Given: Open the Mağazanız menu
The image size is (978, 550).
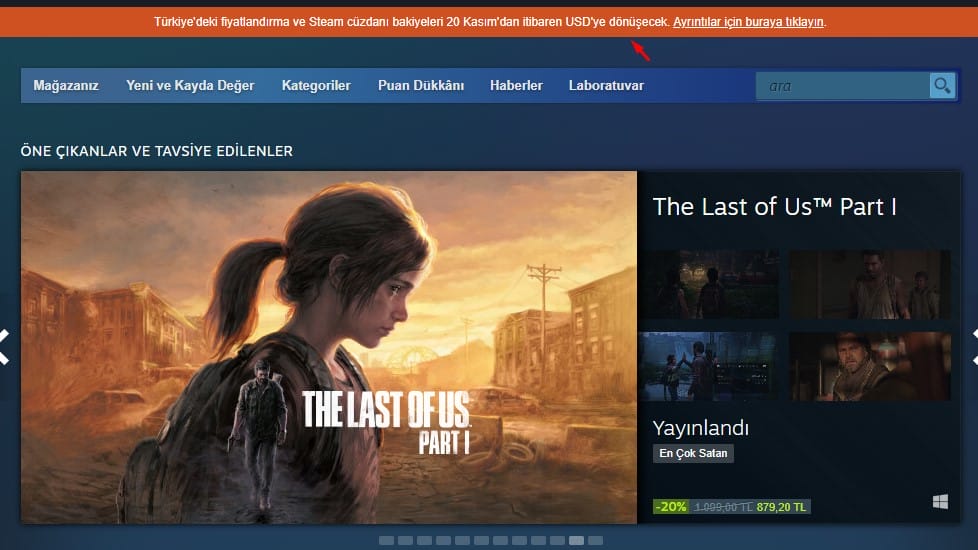Looking at the screenshot, I should pos(66,85).
